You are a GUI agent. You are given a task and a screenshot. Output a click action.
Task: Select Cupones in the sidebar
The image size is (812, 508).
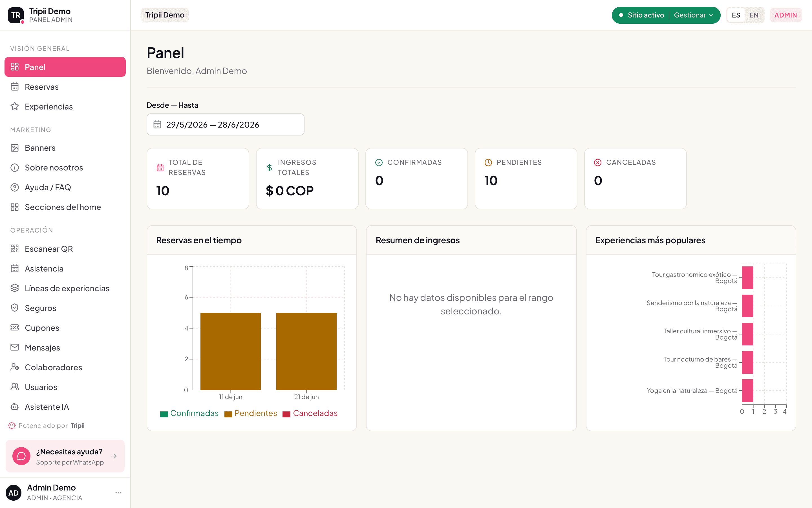click(x=65, y=328)
